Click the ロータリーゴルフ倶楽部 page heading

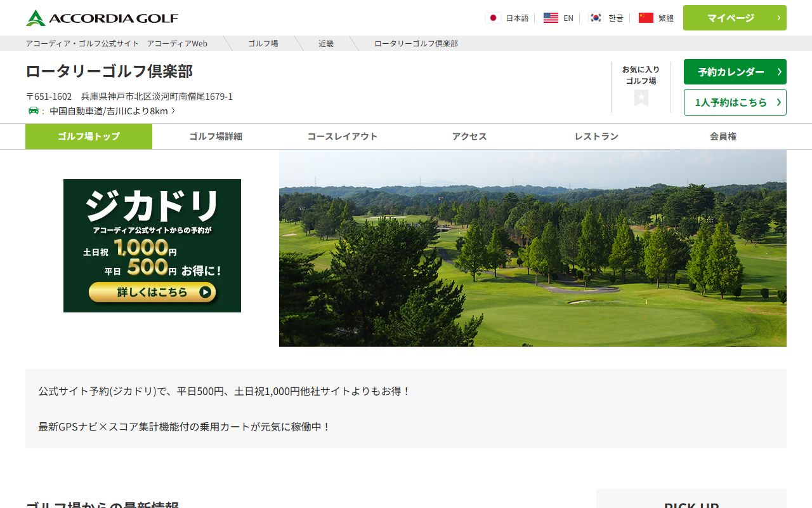click(x=109, y=71)
